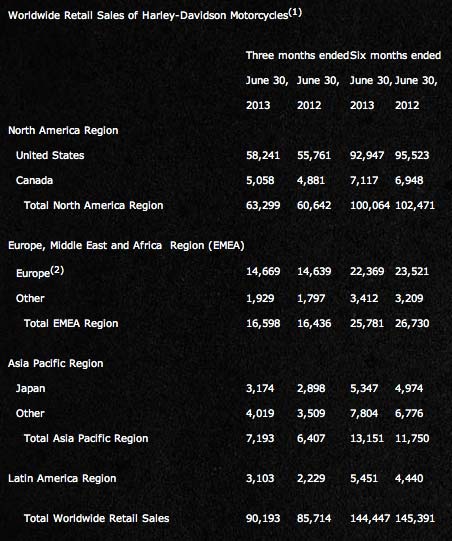Select the Latin America value 2,229

(311, 479)
